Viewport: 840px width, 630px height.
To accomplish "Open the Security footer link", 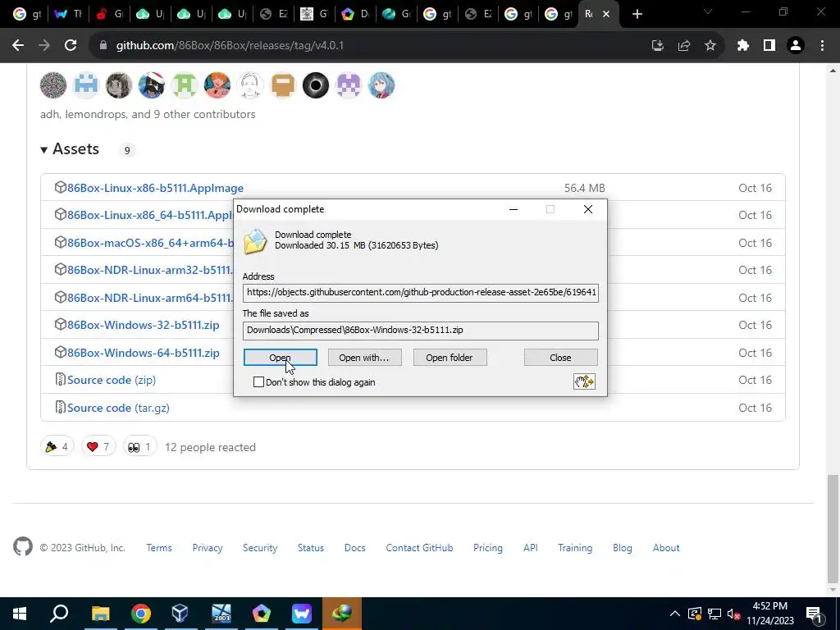I will coord(260,548).
